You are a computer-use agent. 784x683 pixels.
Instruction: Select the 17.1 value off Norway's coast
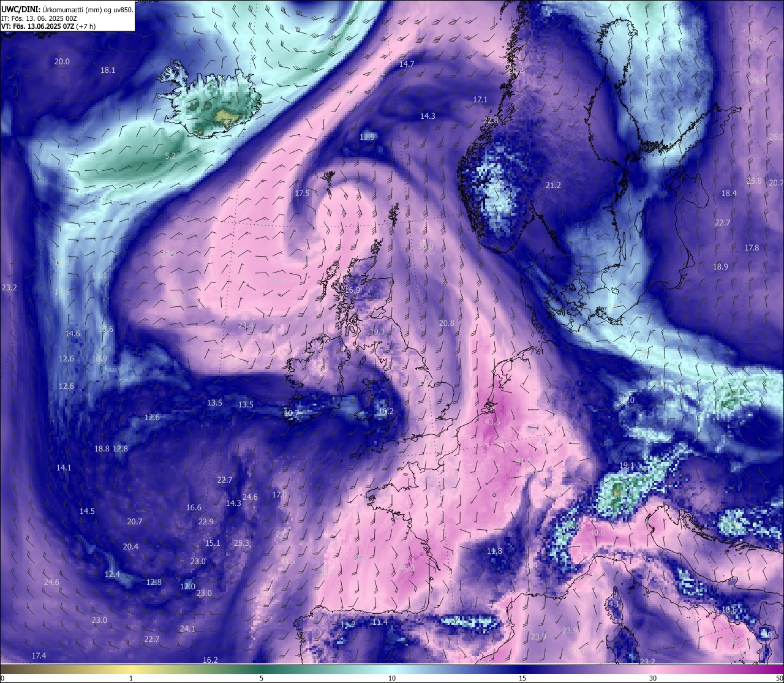click(x=480, y=100)
